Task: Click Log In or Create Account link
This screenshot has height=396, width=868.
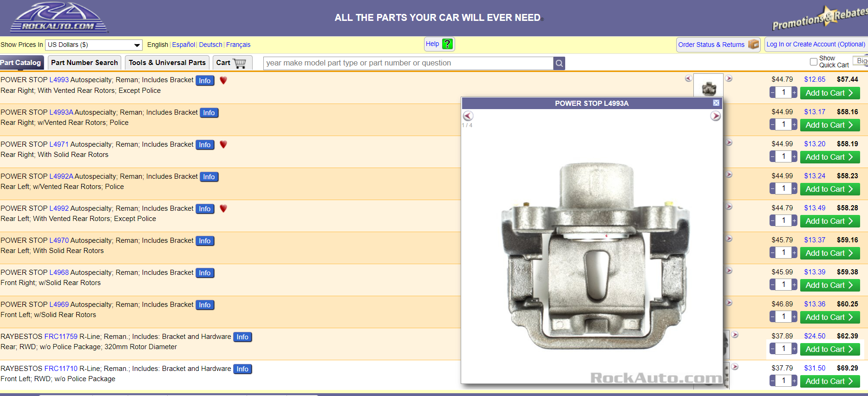Action: (x=816, y=44)
